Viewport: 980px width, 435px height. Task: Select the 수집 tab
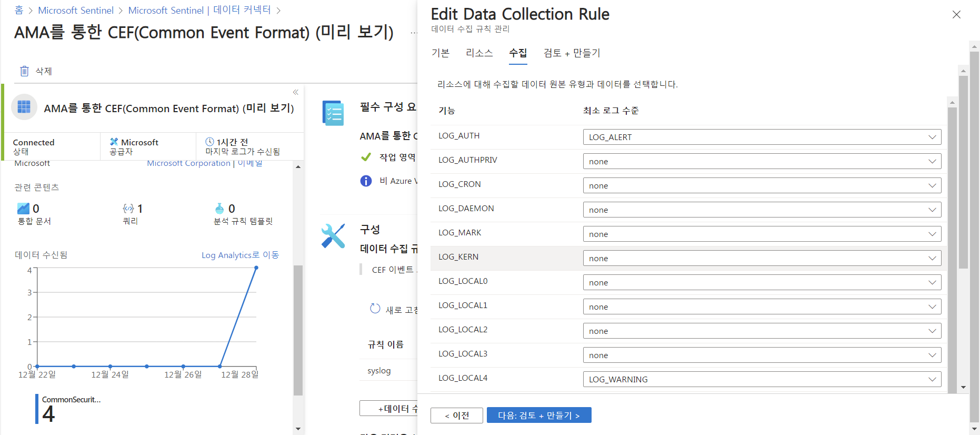[518, 53]
